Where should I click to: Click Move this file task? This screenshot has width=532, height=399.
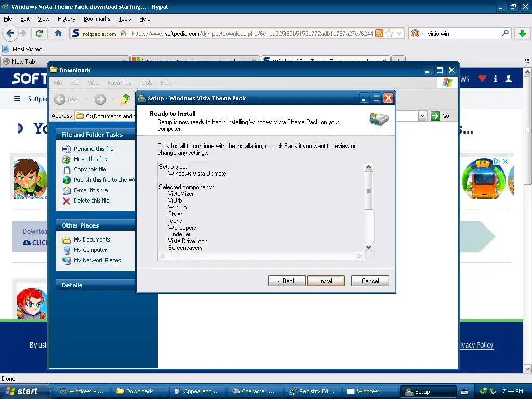[x=90, y=159]
